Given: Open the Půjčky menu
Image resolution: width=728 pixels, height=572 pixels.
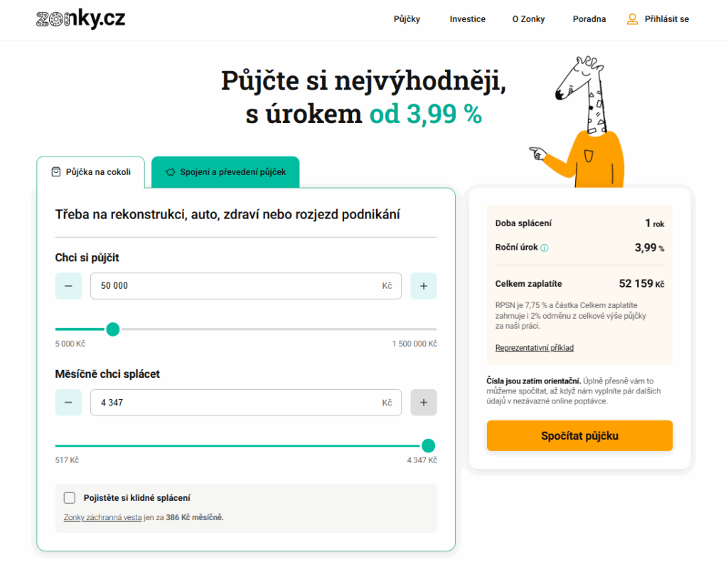Looking at the screenshot, I should [x=407, y=19].
